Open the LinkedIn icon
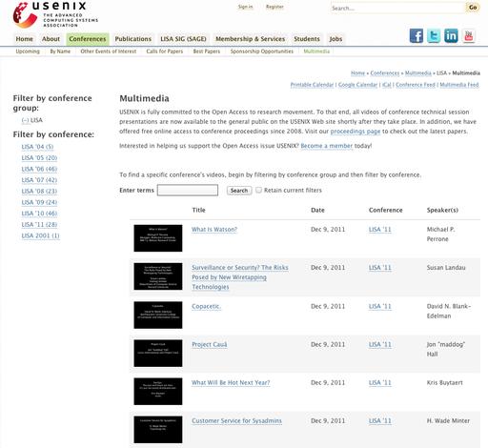 451,35
